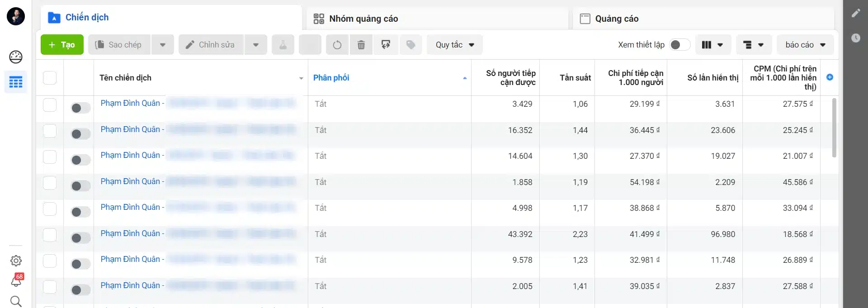
Task: Expand the Chỉnh sửa options arrow
Action: pyautogui.click(x=256, y=45)
